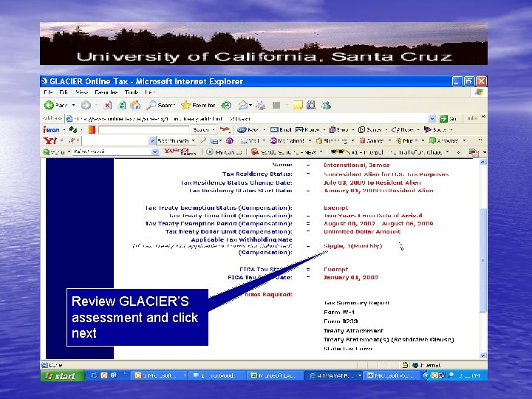
Task: Refresh the page using the green arrows icon
Action: (x=121, y=105)
